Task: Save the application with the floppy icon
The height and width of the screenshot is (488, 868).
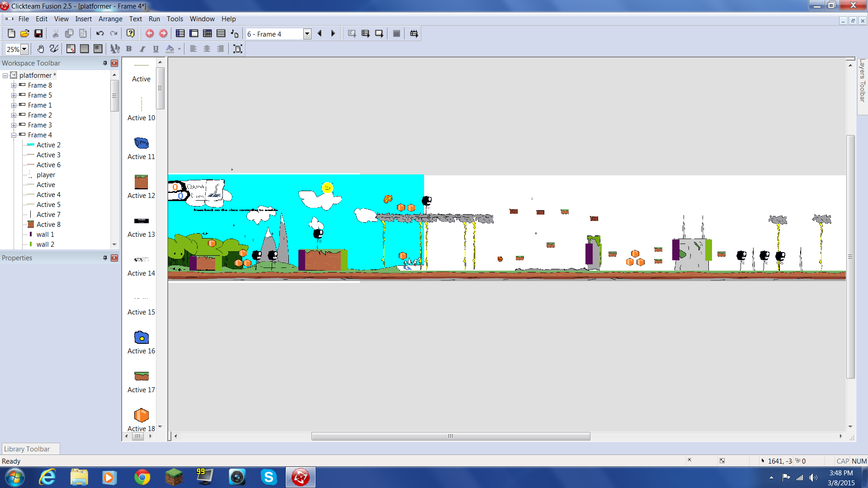Action: (38, 33)
